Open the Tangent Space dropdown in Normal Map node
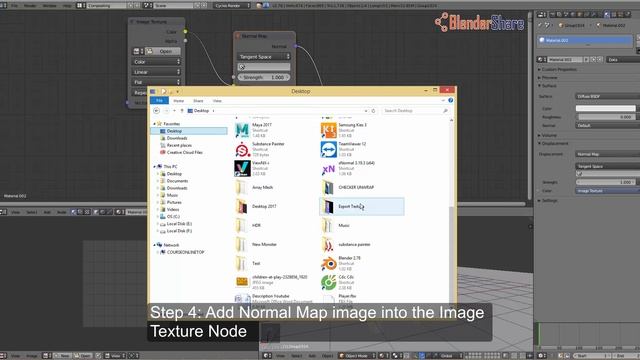The height and width of the screenshot is (360, 640). tap(264, 57)
